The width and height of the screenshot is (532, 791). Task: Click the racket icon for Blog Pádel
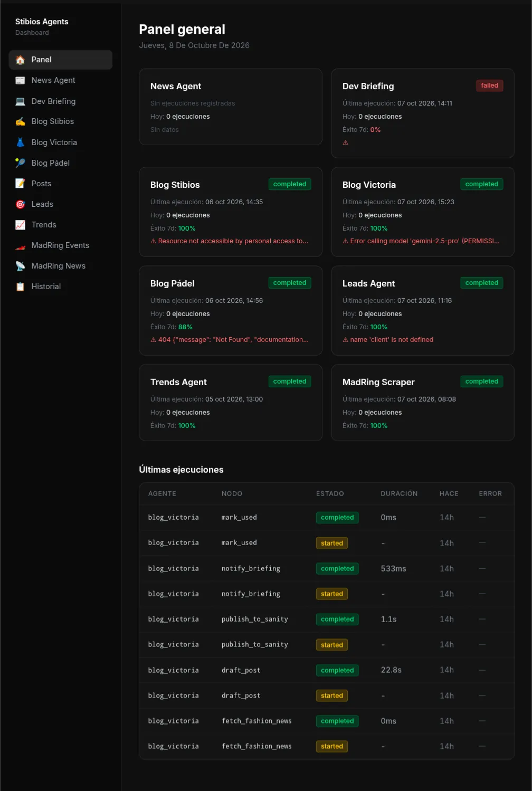(20, 163)
